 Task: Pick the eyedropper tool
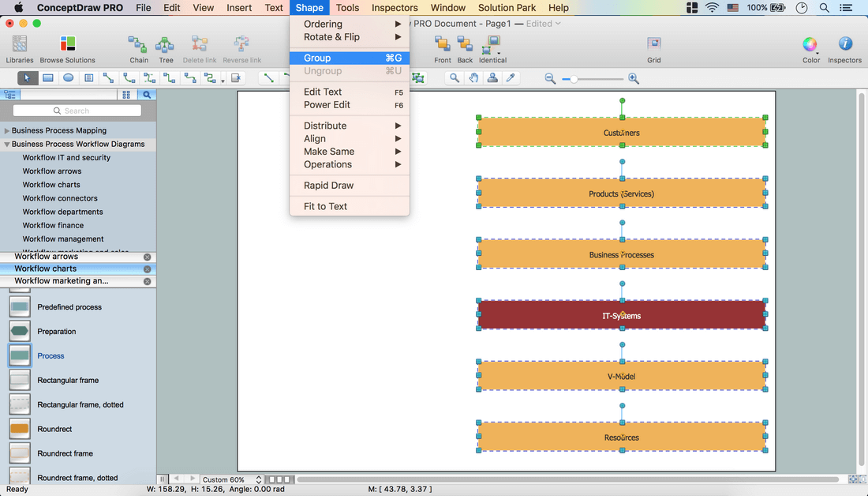tap(511, 78)
